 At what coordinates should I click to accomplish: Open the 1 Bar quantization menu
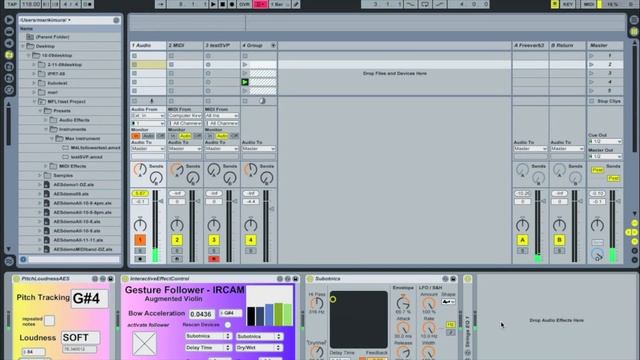(279, 4)
